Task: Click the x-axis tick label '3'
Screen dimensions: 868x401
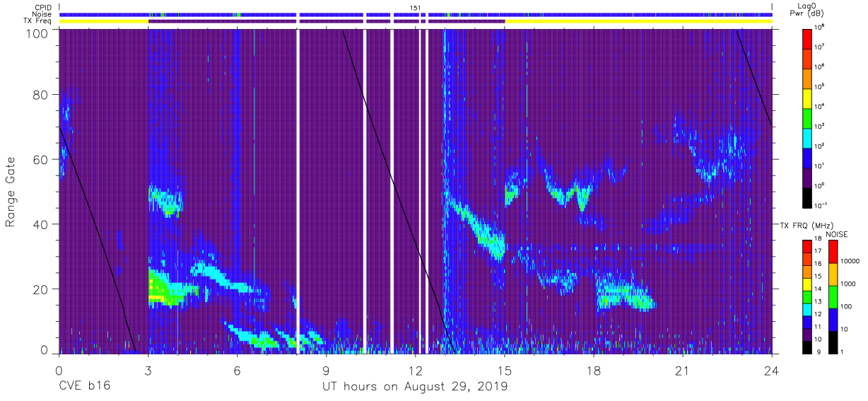Action: 148,371
